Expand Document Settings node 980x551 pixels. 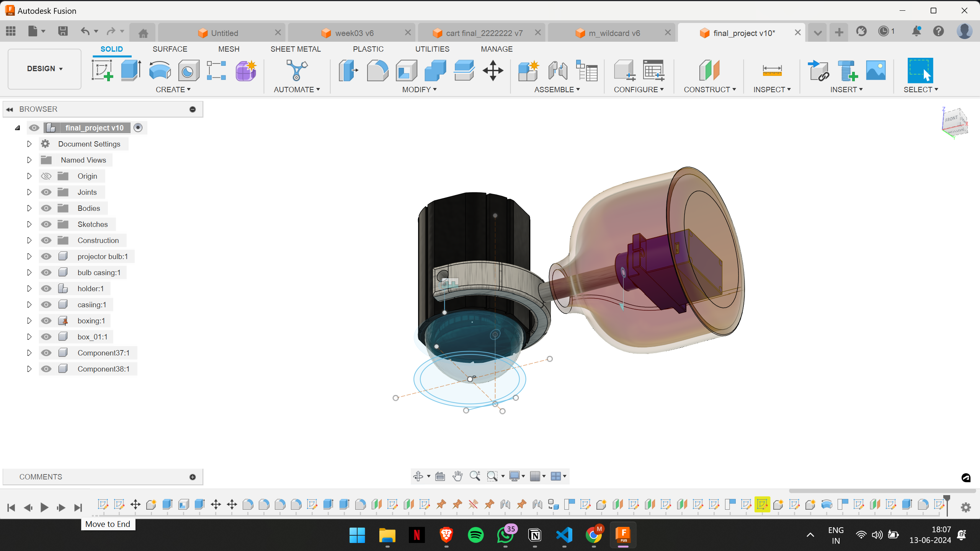tap(29, 144)
